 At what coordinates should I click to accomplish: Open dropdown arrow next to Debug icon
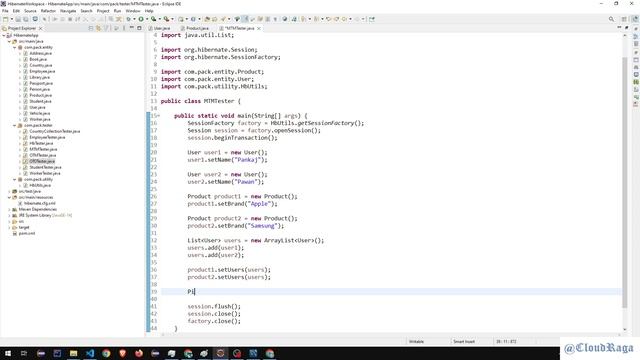134,19
